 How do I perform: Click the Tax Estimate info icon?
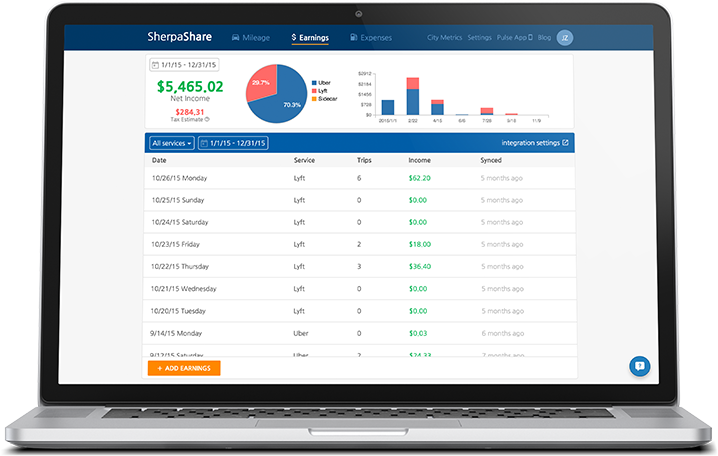(208, 119)
